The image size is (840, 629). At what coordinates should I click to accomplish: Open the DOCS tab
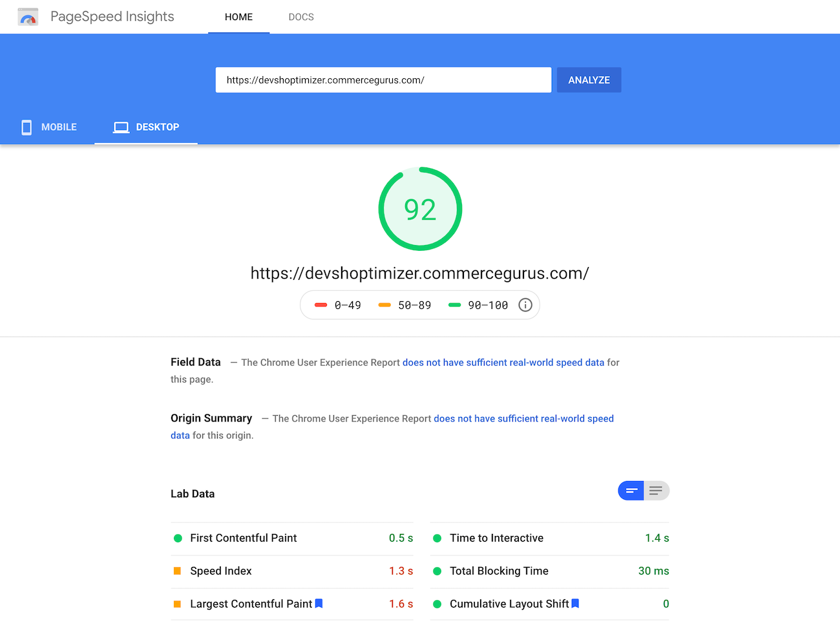click(301, 17)
